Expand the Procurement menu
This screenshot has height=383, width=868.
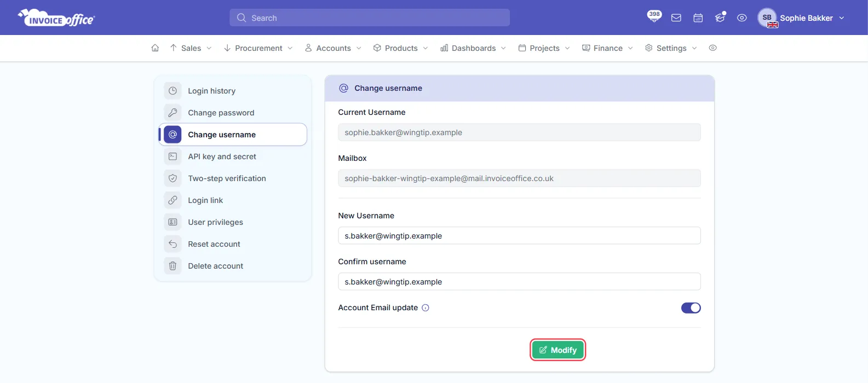[258, 48]
